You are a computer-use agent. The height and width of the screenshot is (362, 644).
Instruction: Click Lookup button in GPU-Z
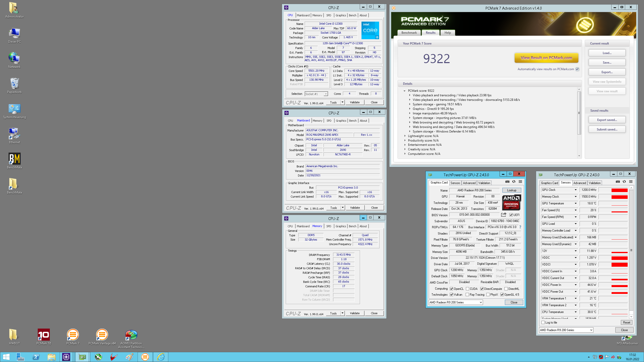(511, 190)
